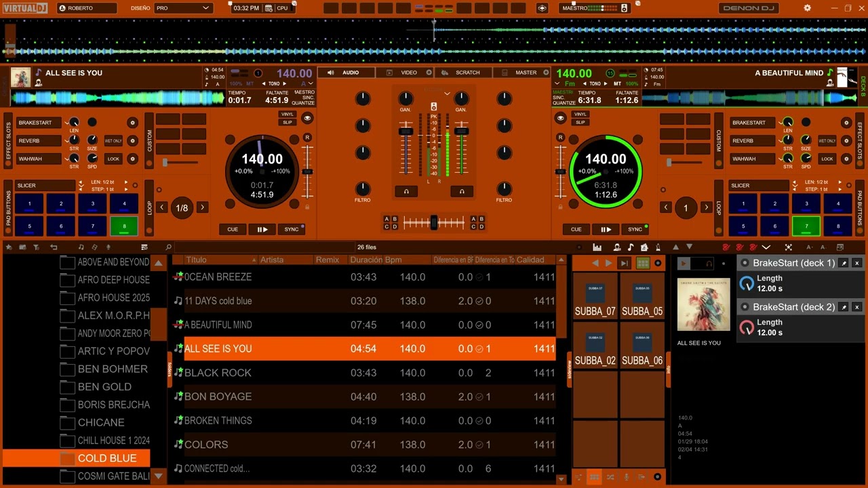Toggle SLIP mode on the right deck
Screen dimensions: 868x488
click(x=580, y=122)
